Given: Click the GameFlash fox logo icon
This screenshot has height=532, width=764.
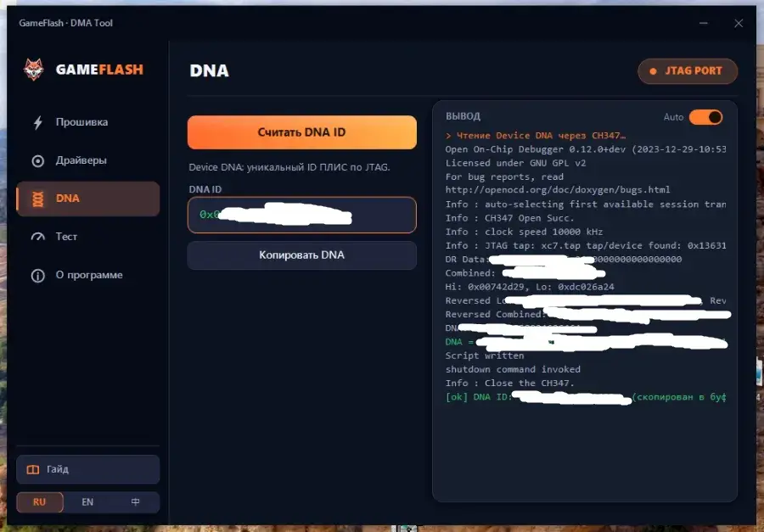Looking at the screenshot, I should 34,70.
